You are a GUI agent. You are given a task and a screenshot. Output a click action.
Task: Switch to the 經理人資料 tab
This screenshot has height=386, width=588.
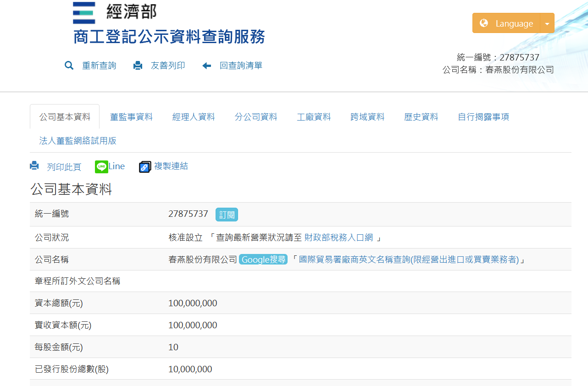pos(194,117)
